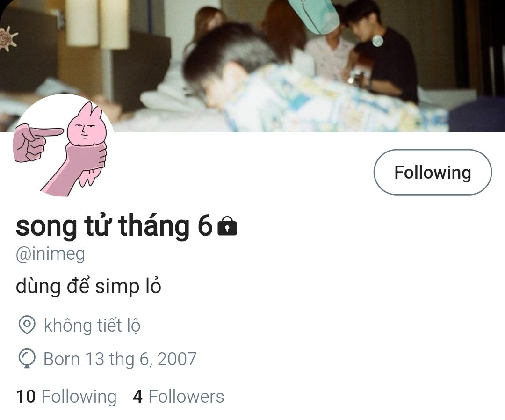Click the display name song tử tháng 6
This screenshot has width=505, height=420.
coord(114,226)
